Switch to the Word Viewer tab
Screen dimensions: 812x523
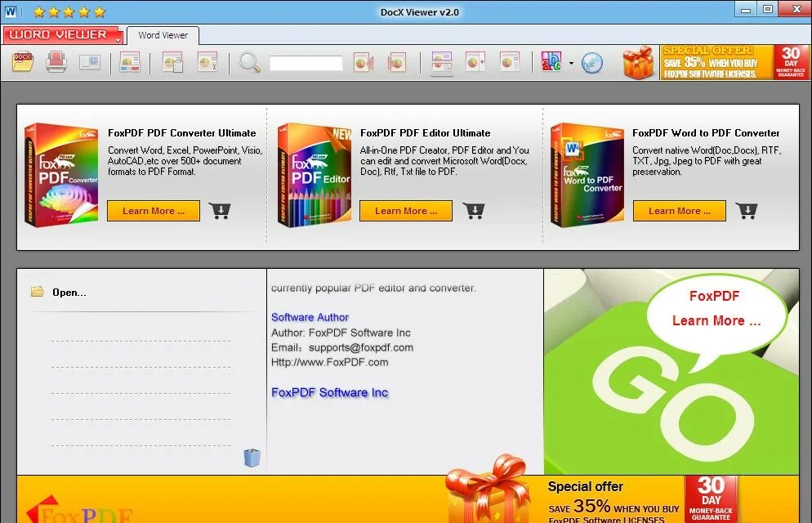(x=163, y=35)
